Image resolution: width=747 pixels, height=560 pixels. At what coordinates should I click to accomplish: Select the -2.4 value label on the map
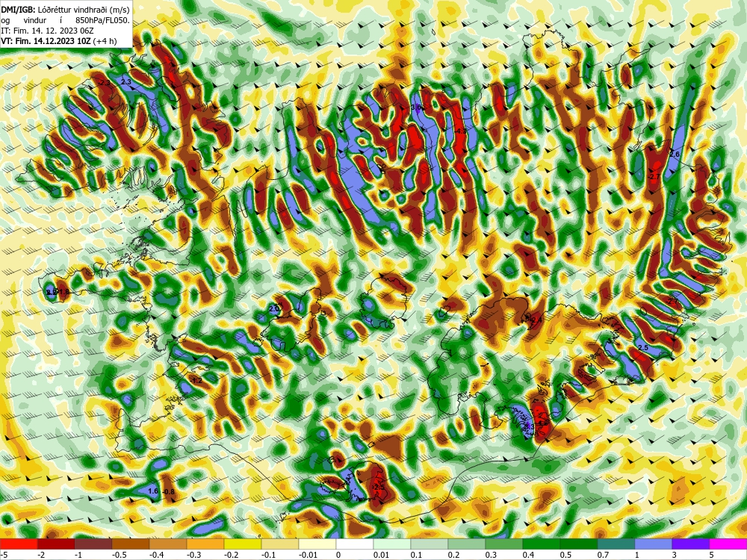(x=536, y=320)
